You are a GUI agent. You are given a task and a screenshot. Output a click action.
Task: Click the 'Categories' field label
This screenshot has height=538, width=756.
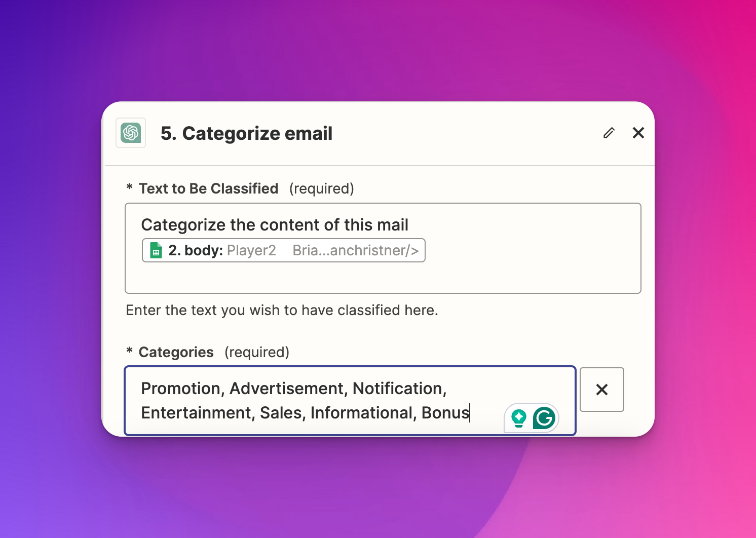176,352
